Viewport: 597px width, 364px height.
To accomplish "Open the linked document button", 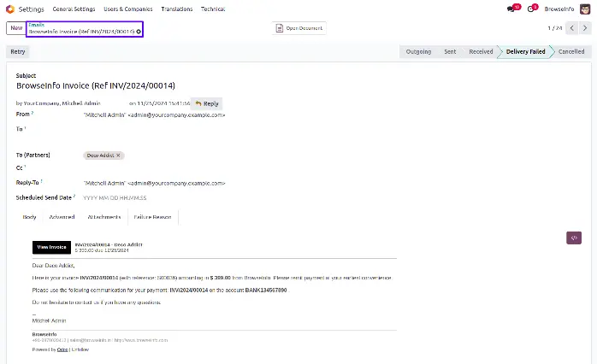I will pos(299,28).
